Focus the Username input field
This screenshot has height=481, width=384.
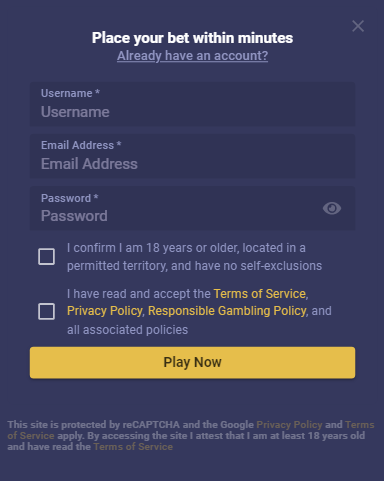click(192, 104)
